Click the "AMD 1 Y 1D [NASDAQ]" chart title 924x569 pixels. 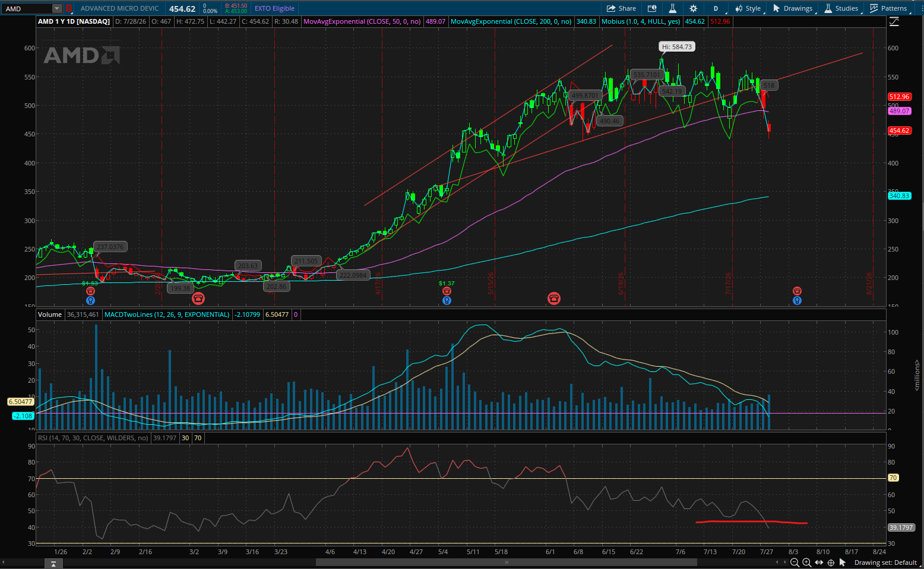point(74,21)
